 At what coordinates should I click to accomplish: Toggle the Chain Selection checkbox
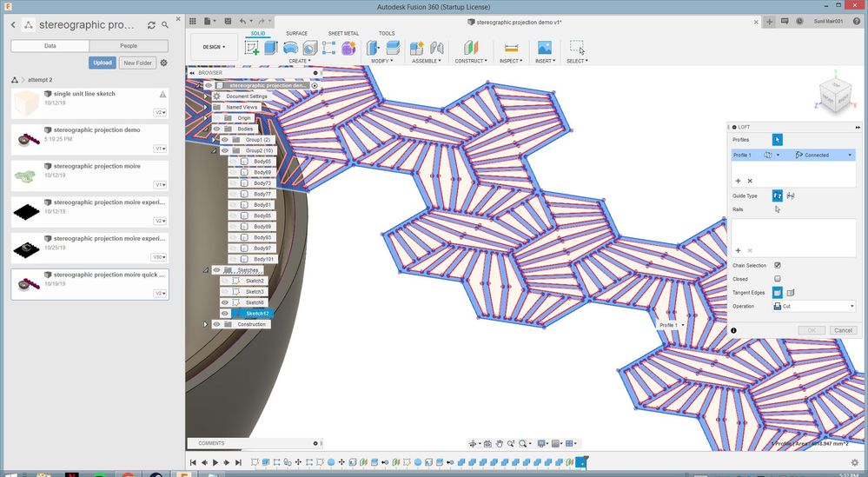pyautogui.click(x=778, y=266)
